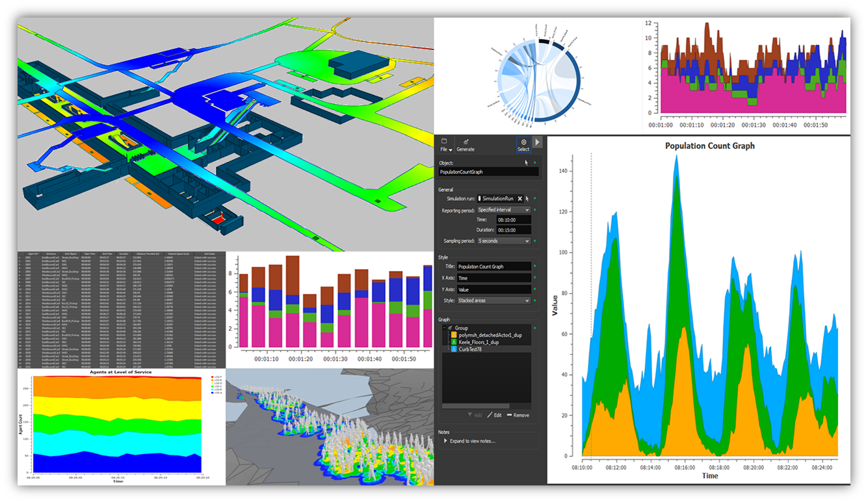The width and height of the screenshot is (868, 503).
Task: Click the play arrow next to Select
Action: coord(538,142)
